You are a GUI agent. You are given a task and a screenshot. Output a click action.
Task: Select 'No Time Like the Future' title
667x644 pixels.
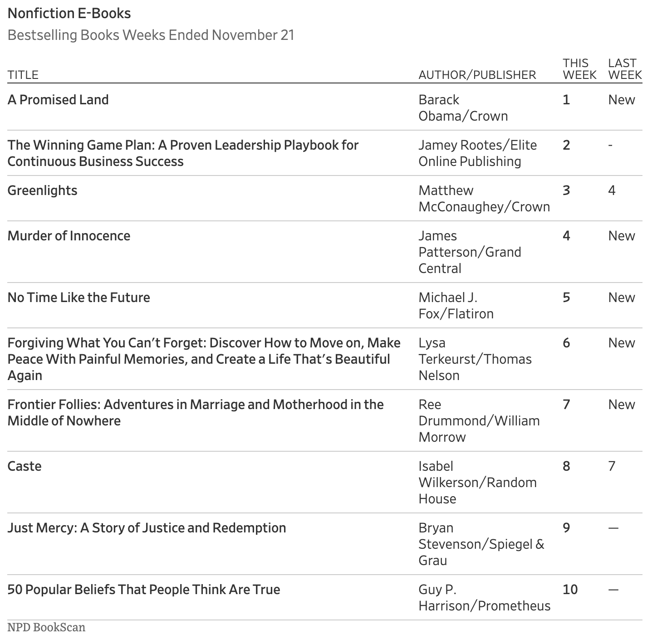(x=78, y=298)
